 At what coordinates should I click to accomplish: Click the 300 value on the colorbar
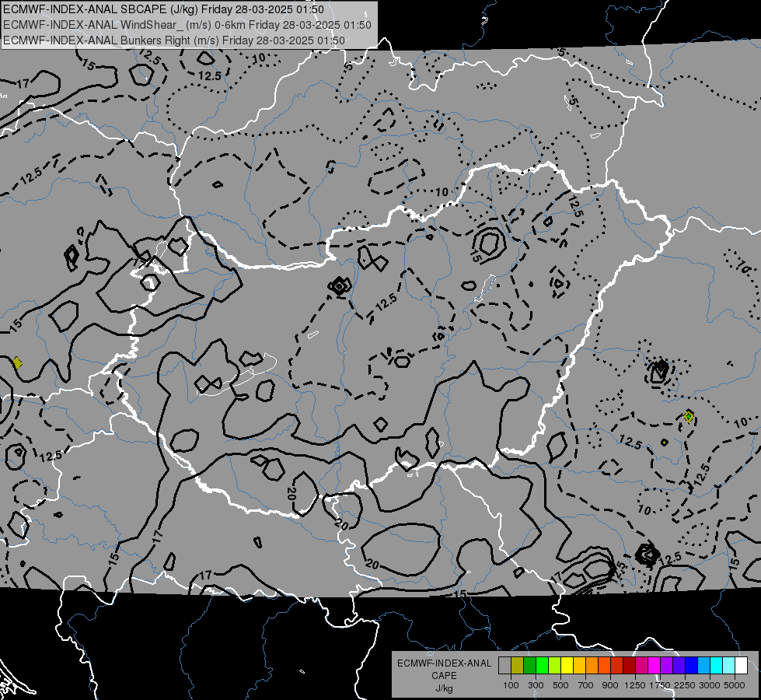[536, 685]
